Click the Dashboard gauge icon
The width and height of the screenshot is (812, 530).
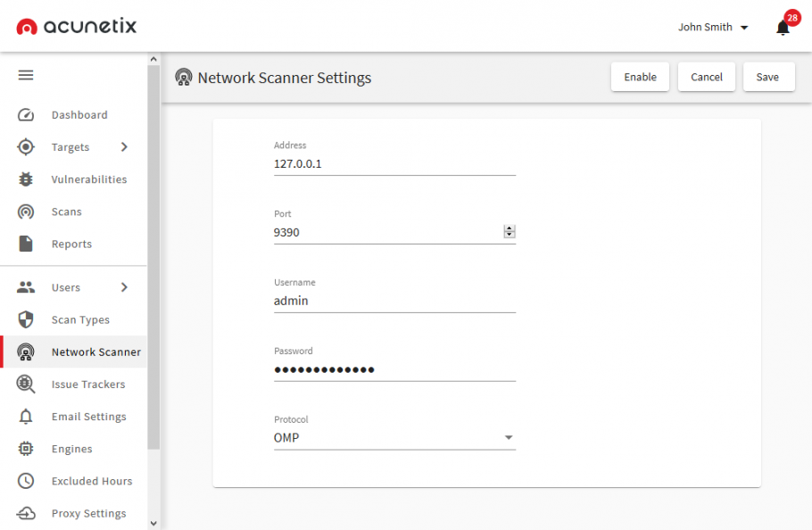point(26,115)
